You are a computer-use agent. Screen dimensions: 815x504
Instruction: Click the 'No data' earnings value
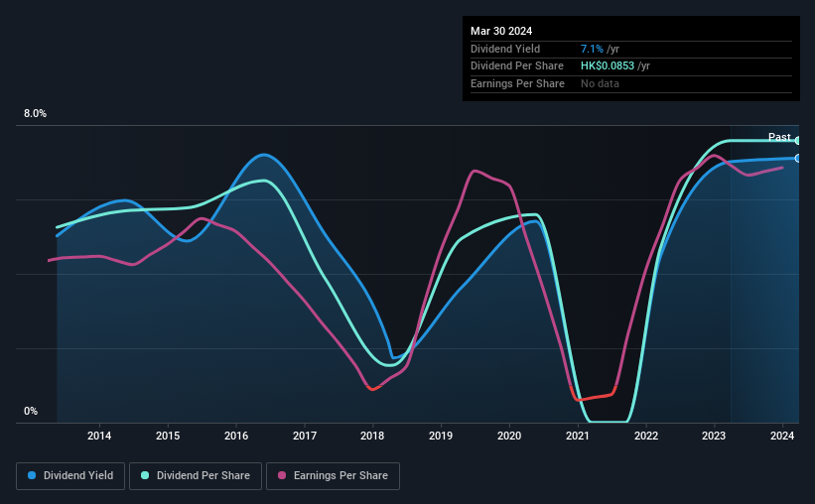click(x=600, y=83)
